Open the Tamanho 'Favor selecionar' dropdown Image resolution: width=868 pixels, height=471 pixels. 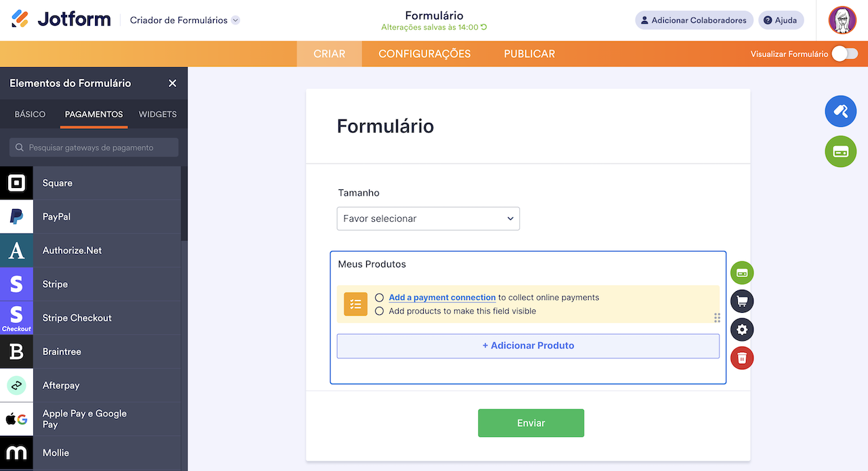pos(428,219)
